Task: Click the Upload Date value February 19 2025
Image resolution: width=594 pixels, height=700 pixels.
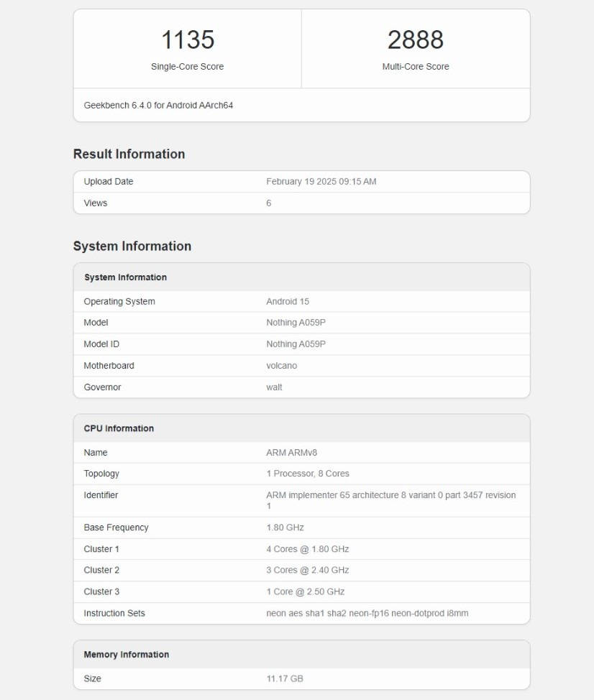Action: tap(321, 182)
